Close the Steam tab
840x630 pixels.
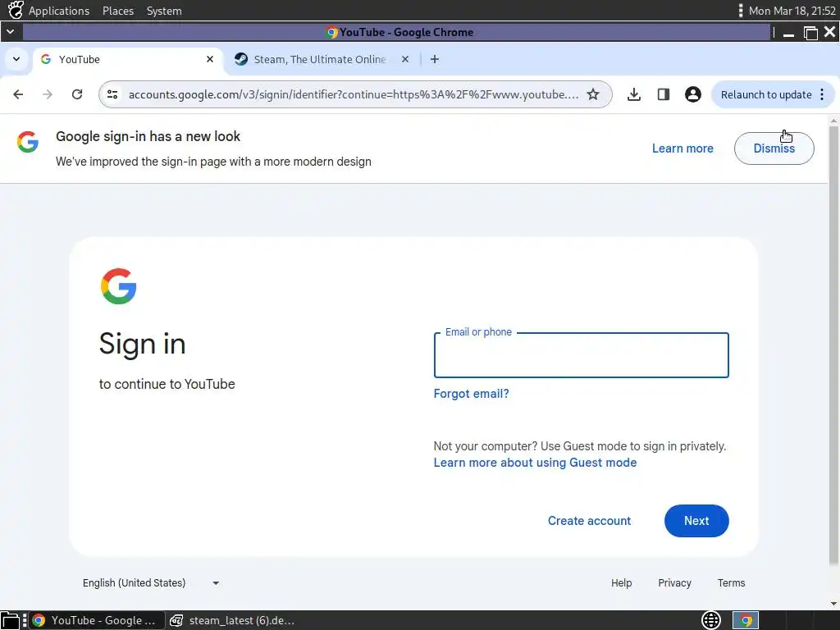[405, 59]
